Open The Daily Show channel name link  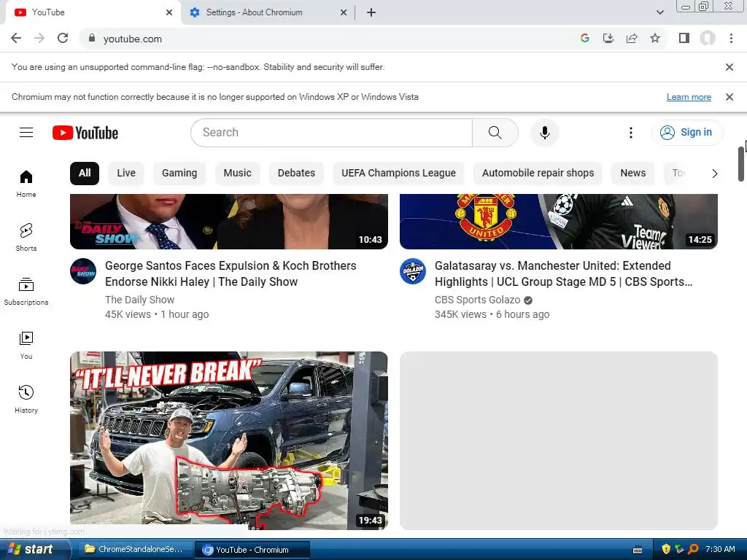coord(139,300)
